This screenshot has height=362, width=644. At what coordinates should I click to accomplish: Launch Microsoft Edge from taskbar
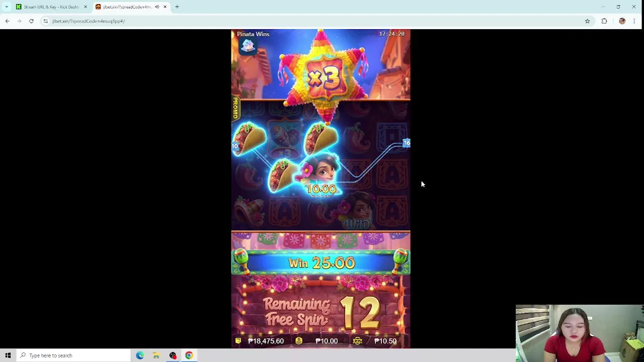coord(140,355)
